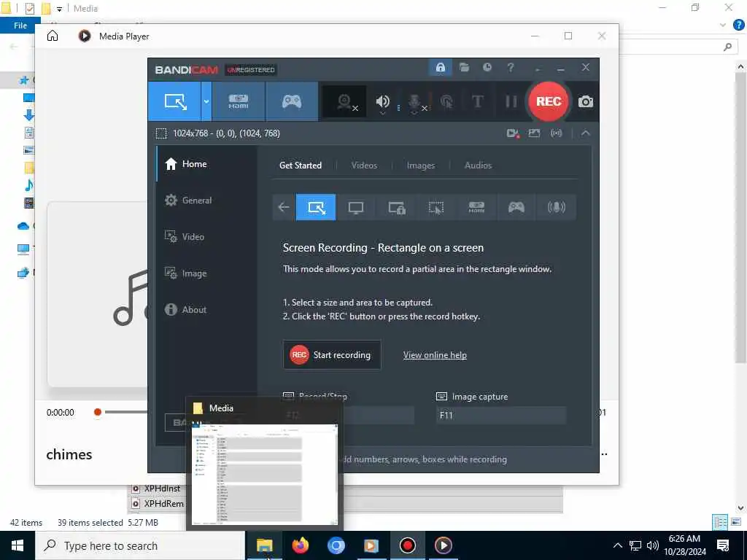Click the video camera with red dot icon
Screen dimensions: 747x560
(x=513, y=133)
